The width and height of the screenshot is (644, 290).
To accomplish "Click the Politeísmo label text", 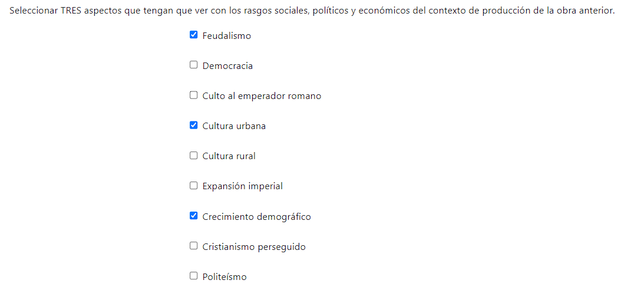I will pyautogui.click(x=224, y=277).
